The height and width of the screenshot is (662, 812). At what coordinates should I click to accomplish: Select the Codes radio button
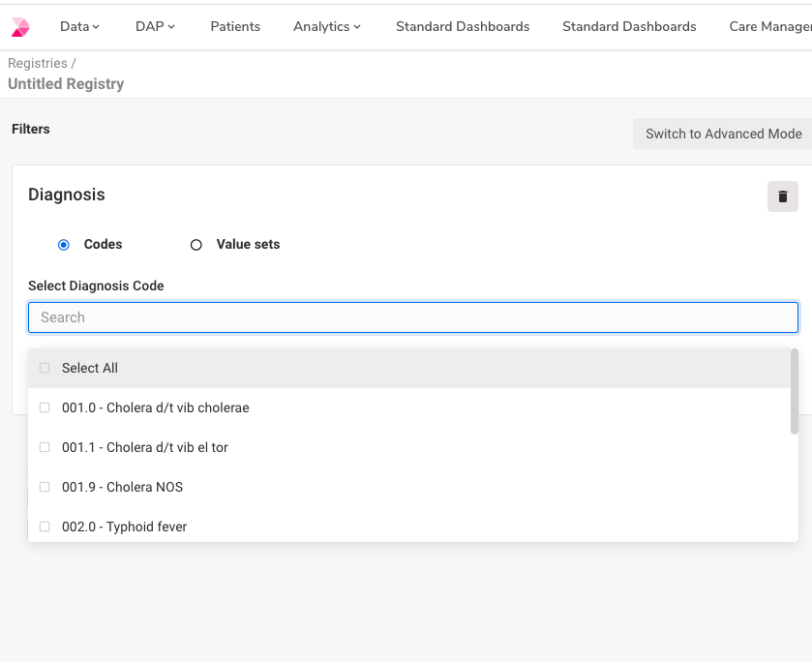pyautogui.click(x=64, y=245)
